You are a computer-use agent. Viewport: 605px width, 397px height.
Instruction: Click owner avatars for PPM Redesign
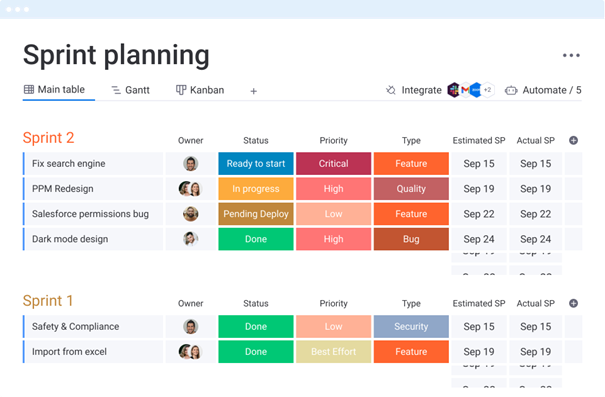190,189
